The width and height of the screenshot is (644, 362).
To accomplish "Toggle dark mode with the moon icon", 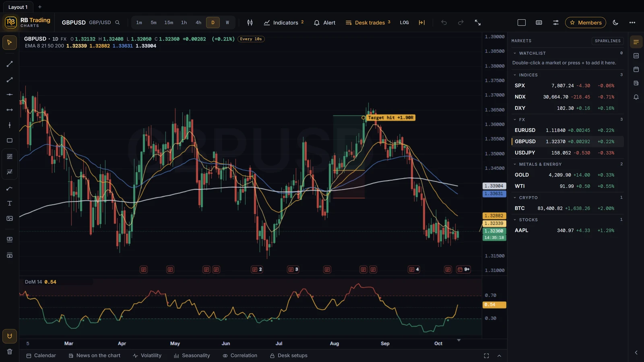I will point(615,23).
